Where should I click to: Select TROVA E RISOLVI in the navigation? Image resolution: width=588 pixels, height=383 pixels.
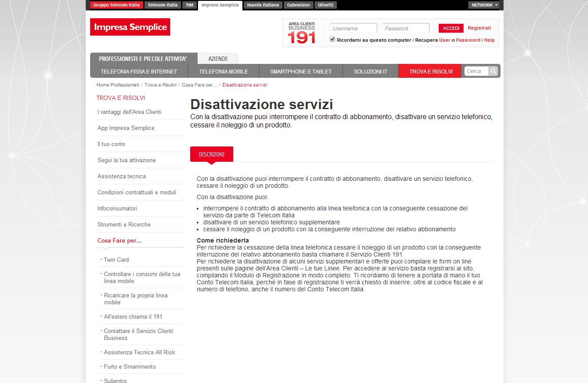(429, 71)
